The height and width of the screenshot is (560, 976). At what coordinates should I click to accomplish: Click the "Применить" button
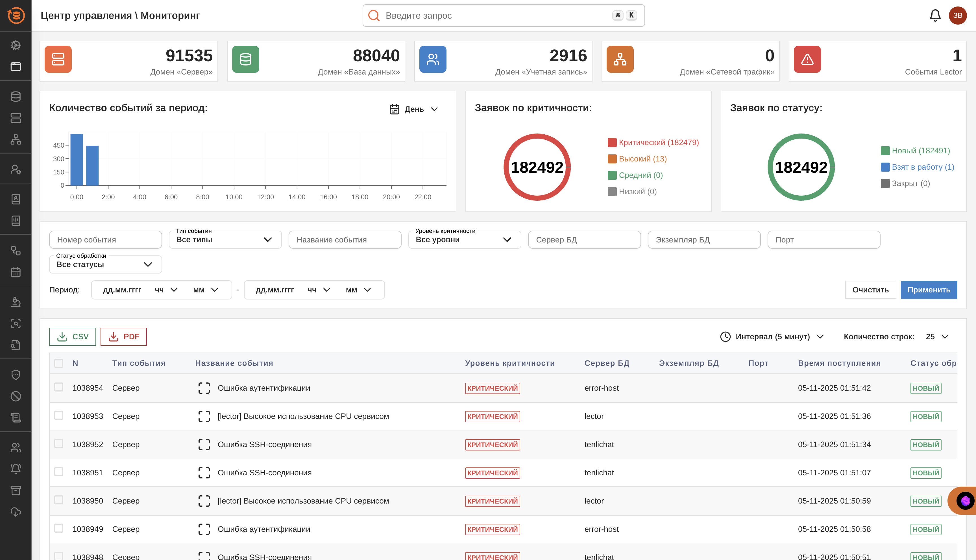tap(928, 290)
